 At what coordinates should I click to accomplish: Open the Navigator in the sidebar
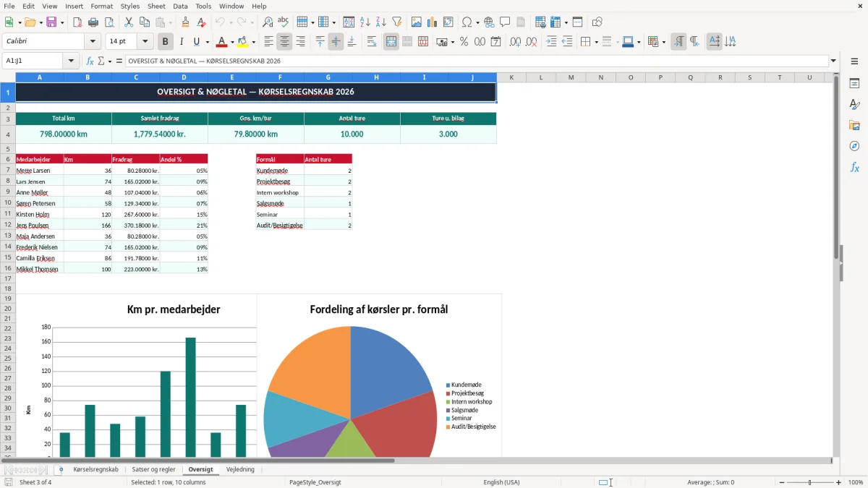pyautogui.click(x=854, y=147)
